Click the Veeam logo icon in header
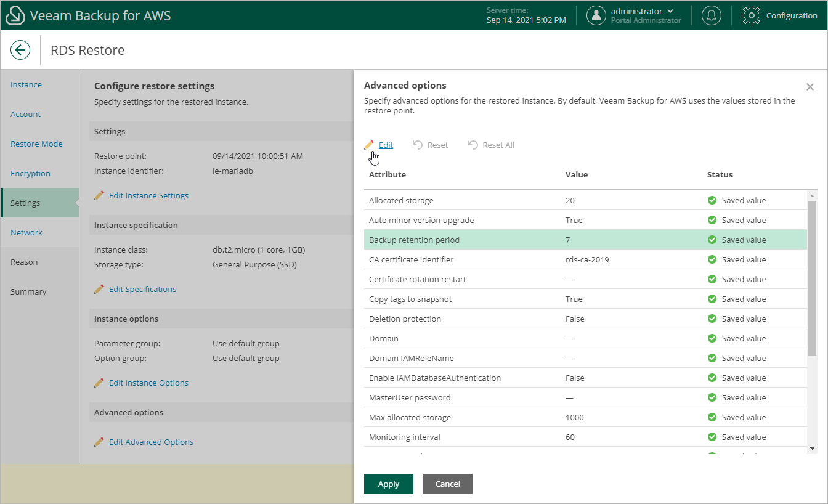The height and width of the screenshot is (504, 828). (15, 15)
